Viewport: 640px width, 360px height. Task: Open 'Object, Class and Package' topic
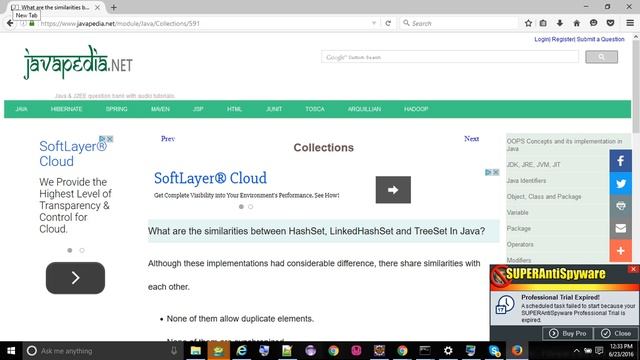click(x=544, y=196)
